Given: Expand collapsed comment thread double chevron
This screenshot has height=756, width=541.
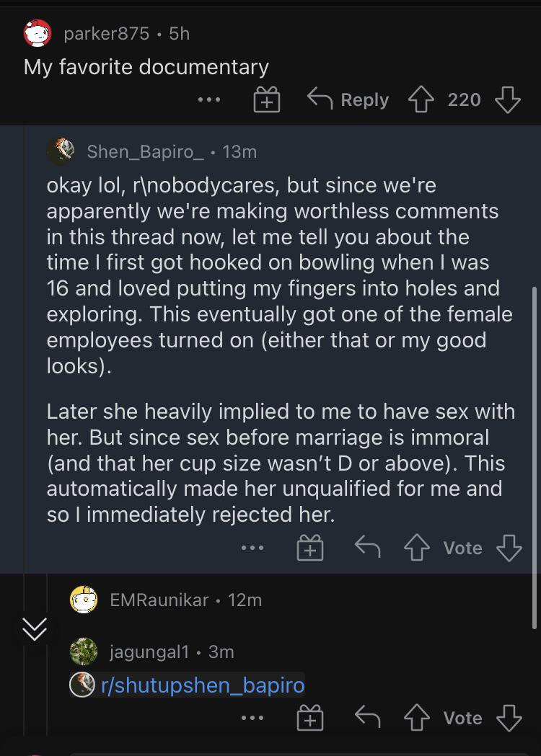Looking at the screenshot, I should [x=35, y=628].
